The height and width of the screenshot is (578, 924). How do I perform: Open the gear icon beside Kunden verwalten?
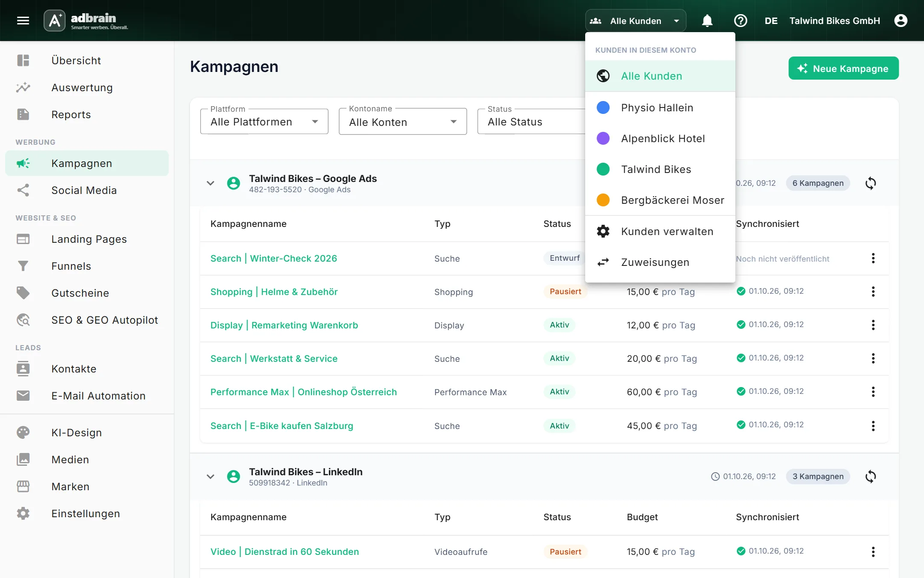tap(603, 231)
